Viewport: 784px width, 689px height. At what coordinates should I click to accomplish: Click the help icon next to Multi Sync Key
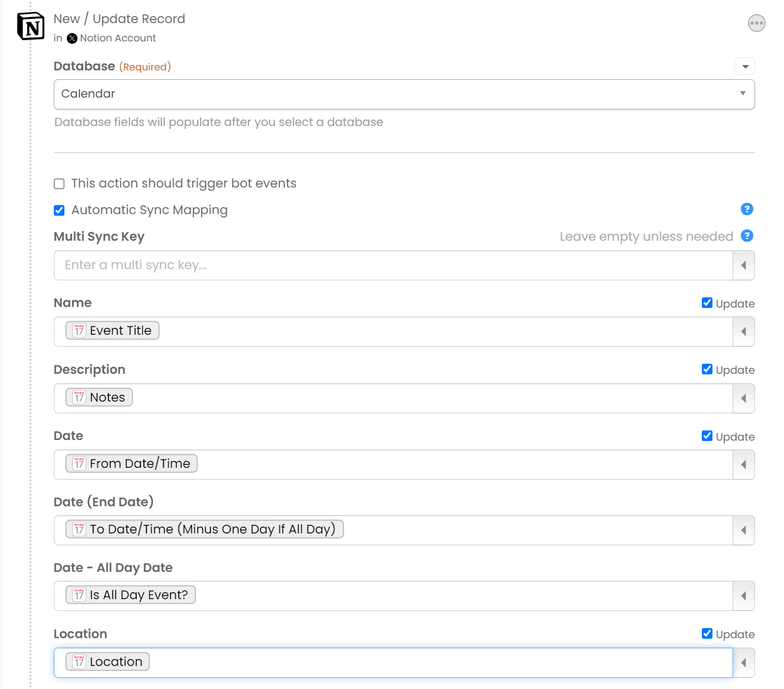point(746,236)
